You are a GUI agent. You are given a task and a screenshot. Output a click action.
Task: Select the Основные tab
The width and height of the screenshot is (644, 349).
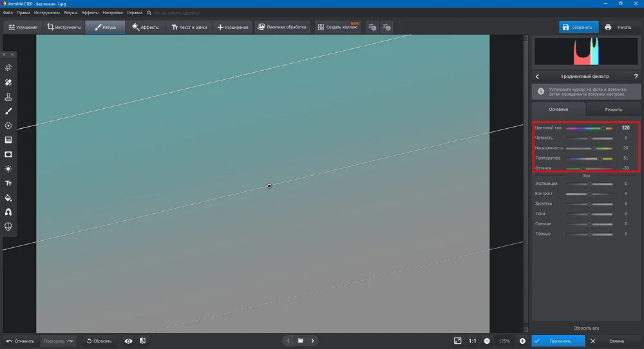(558, 109)
